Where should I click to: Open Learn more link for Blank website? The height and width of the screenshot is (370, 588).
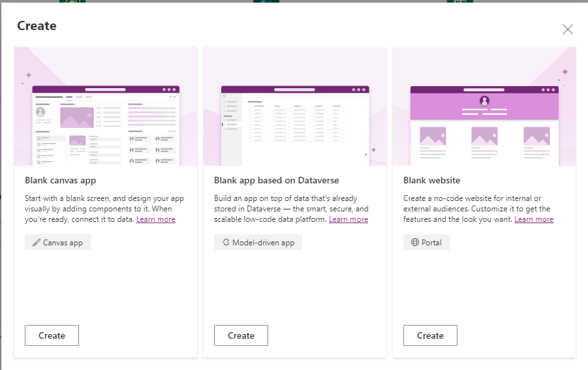(533, 219)
